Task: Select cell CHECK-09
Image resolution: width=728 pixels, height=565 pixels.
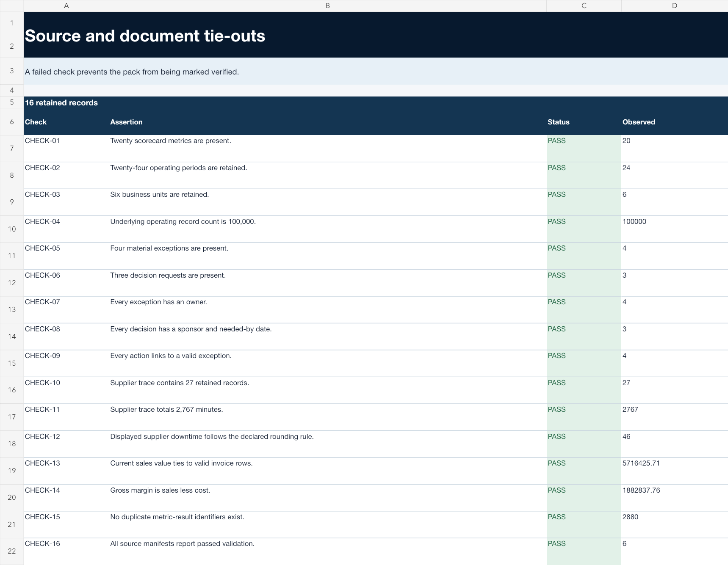Action: 66,364
